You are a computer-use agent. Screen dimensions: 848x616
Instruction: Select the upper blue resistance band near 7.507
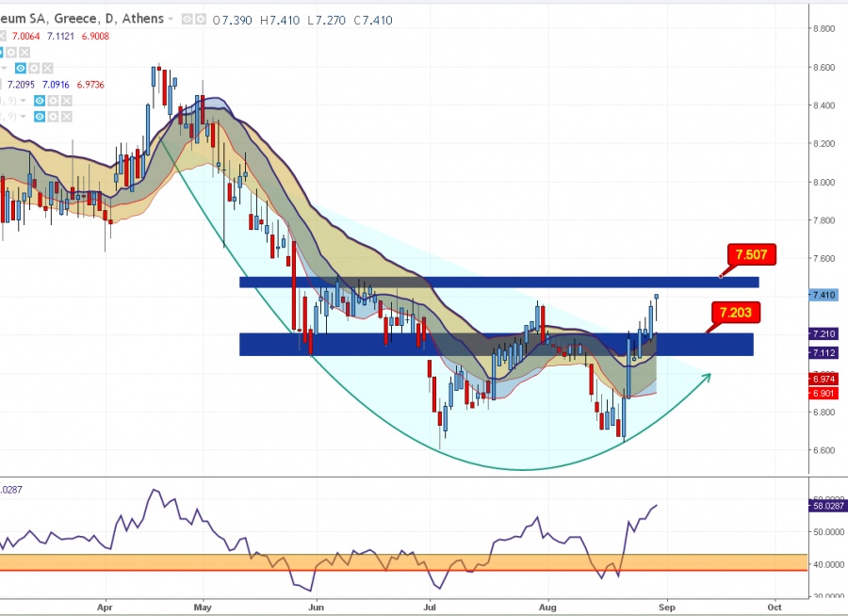(497, 282)
